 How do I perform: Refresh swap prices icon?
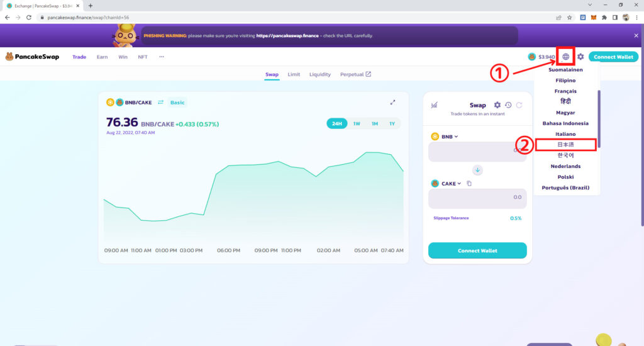(519, 105)
